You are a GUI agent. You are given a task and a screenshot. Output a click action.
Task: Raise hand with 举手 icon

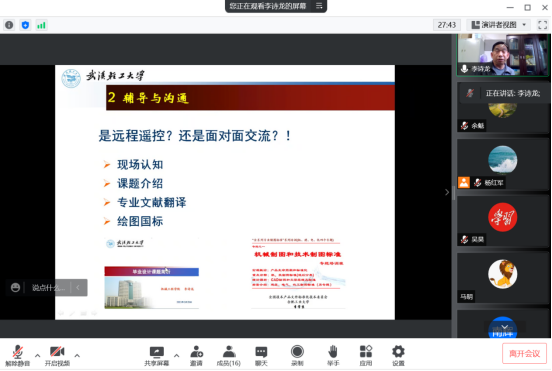click(333, 356)
